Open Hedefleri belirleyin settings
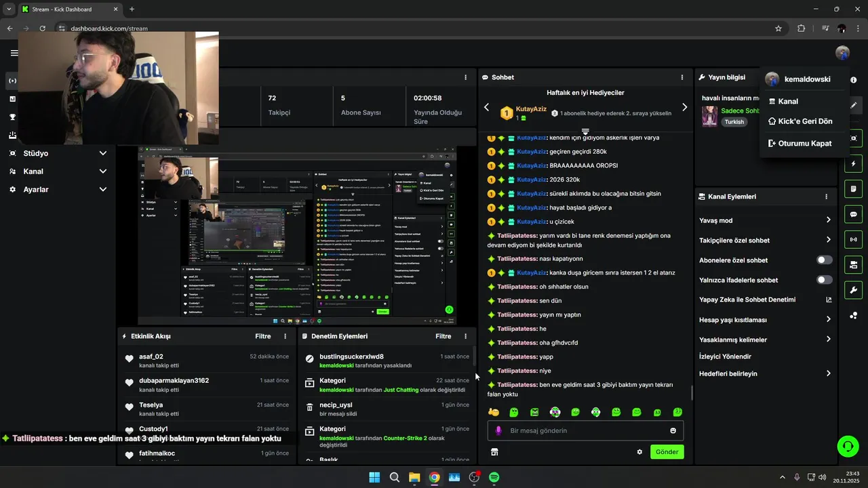868x488 pixels. tap(765, 373)
